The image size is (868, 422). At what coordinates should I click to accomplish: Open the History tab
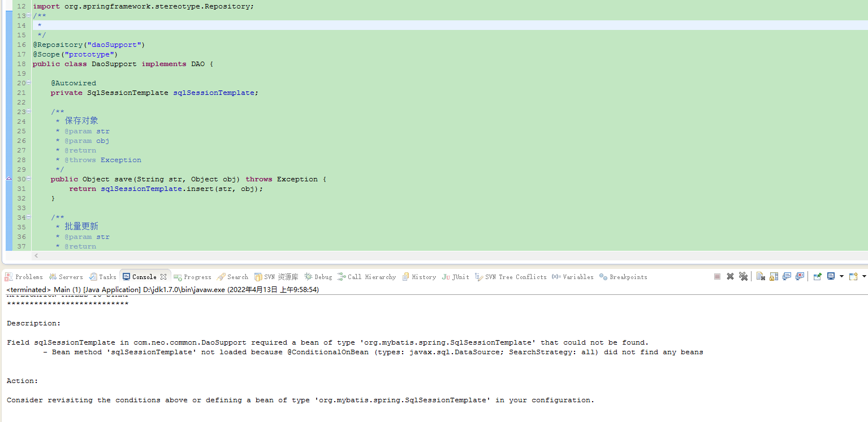click(x=419, y=277)
